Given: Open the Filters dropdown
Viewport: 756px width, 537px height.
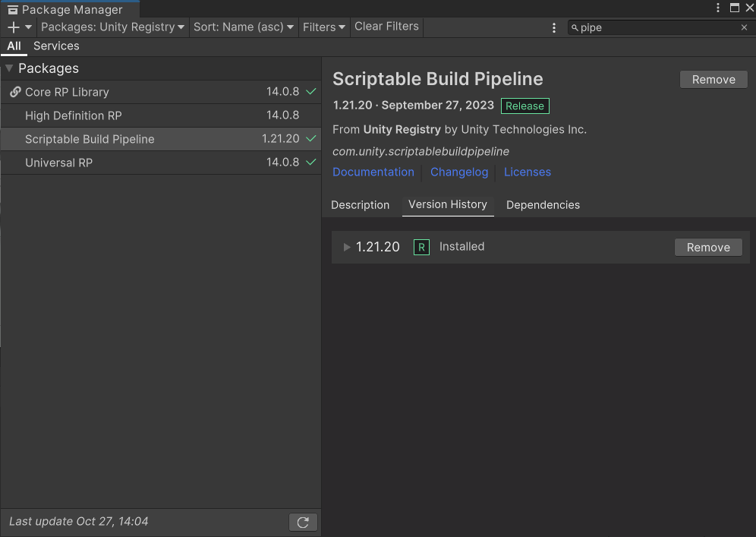Looking at the screenshot, I should [323, 27].
